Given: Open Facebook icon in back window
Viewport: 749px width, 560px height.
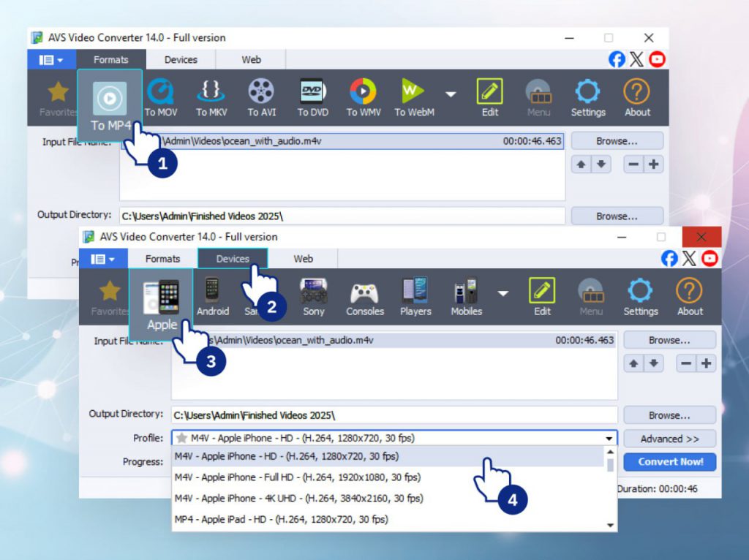Looking at the screenshot, I should (617, 59).
